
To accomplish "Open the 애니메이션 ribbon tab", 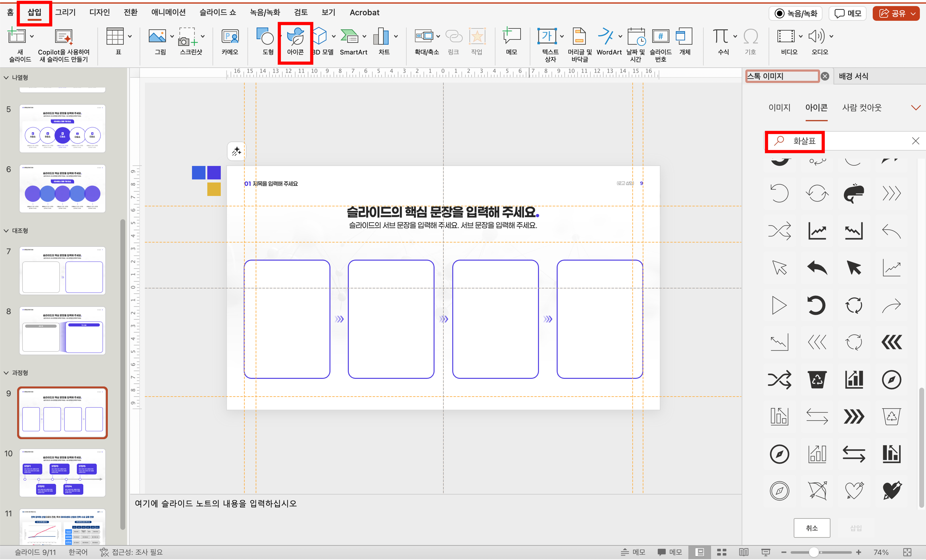I will click(168, 12).
